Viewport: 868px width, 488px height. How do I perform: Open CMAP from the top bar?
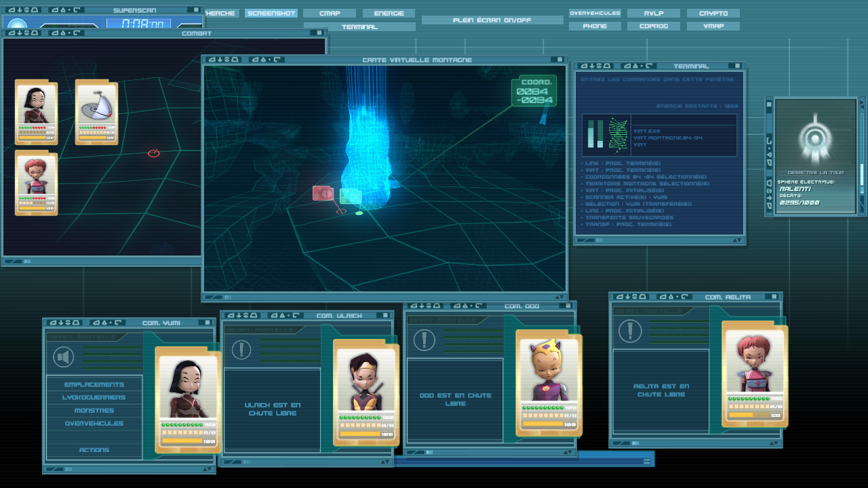pyautogui.click(x=330, y=13)
